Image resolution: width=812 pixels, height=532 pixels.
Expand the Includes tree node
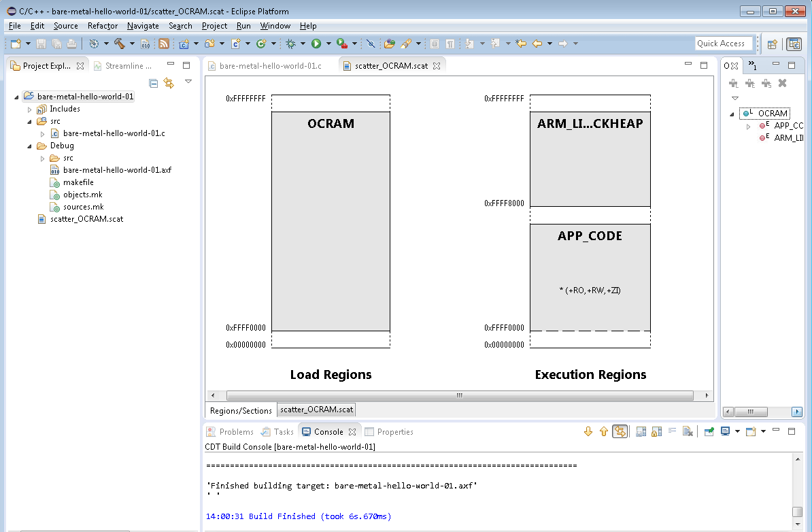[29, 109]
